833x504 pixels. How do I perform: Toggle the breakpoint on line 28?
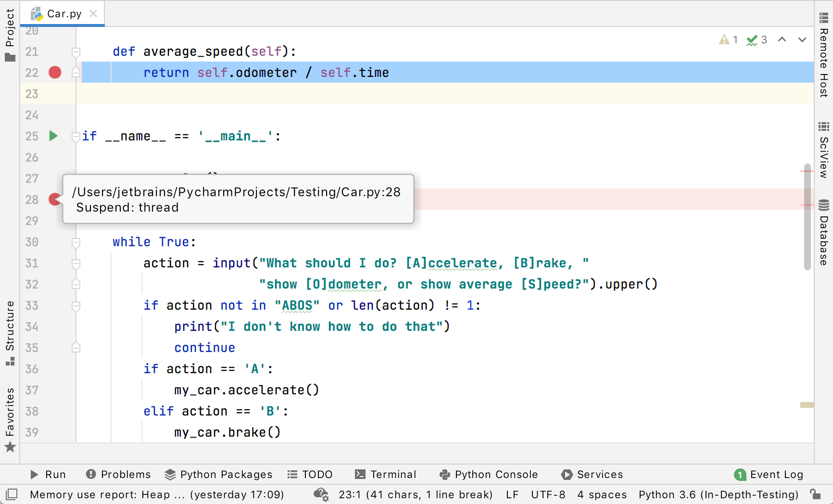pos(54,199)
